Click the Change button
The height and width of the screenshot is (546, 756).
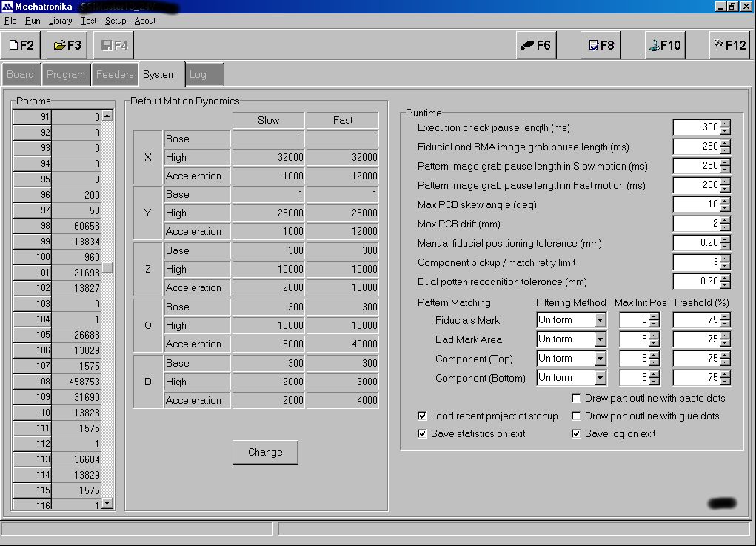click(265, 452)
